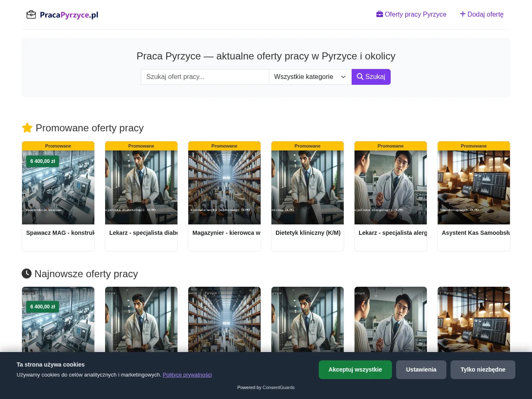Open promoted Spawacz MAG offer image
Viewport: 532px width, 399px height.
[x=58, y=187]
